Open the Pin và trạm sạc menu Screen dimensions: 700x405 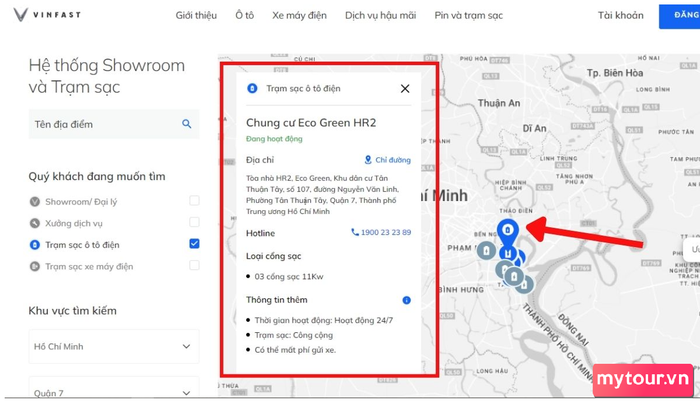[x=469, y=16]
